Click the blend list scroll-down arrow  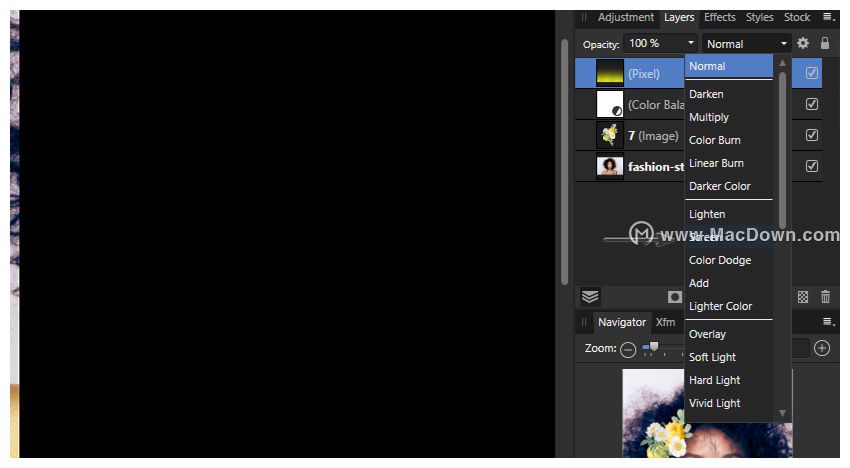[x=782, y=413]
